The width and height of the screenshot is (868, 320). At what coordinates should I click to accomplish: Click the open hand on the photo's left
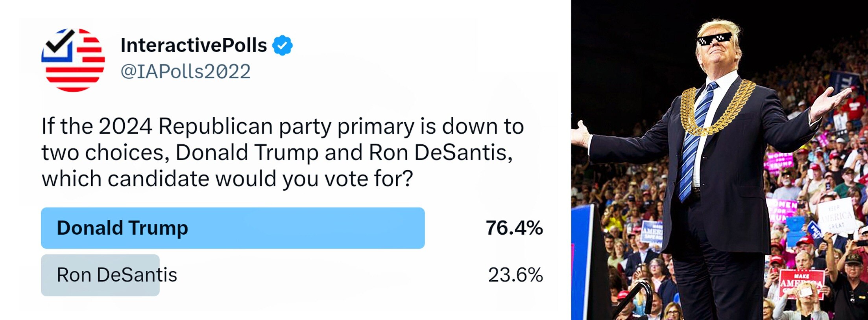[x=580, y=134]
